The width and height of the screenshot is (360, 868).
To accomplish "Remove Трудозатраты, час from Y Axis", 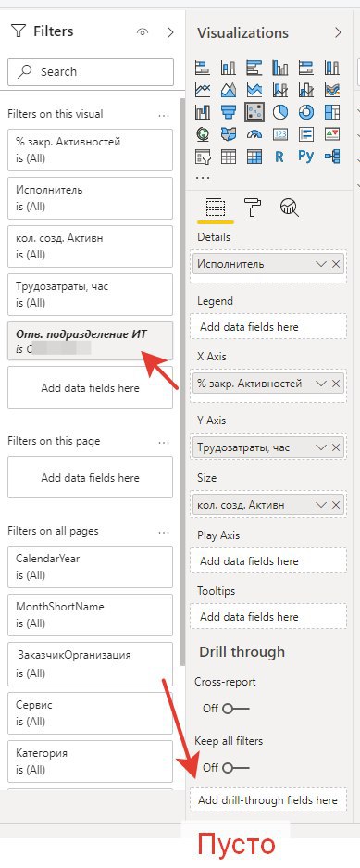I will (x=336, y=447).
